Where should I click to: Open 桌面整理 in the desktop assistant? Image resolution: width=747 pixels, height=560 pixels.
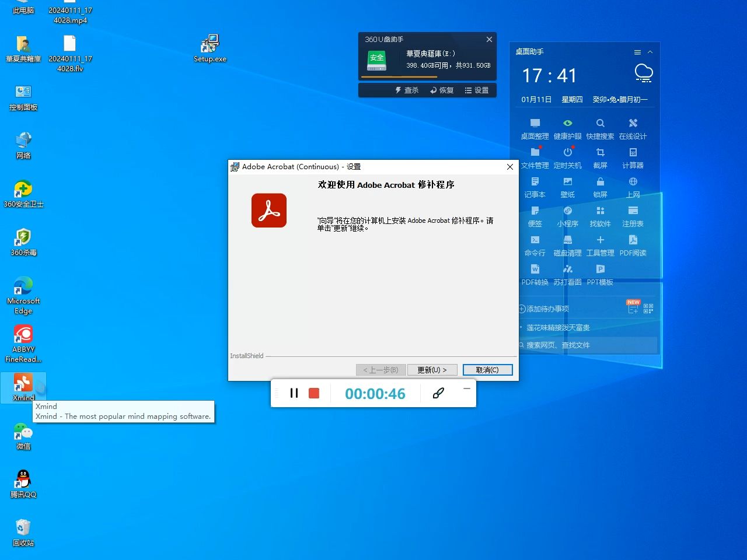pos(535,129)
